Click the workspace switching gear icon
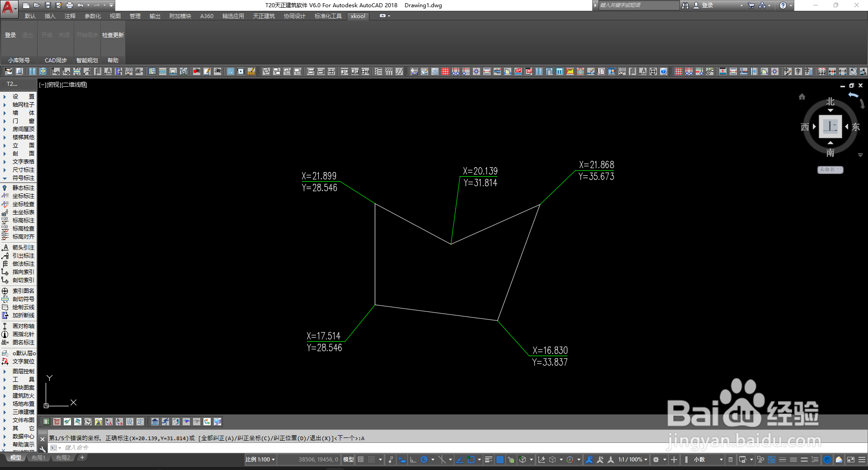This screenshot has width=868, height=470. click(656, 460)
